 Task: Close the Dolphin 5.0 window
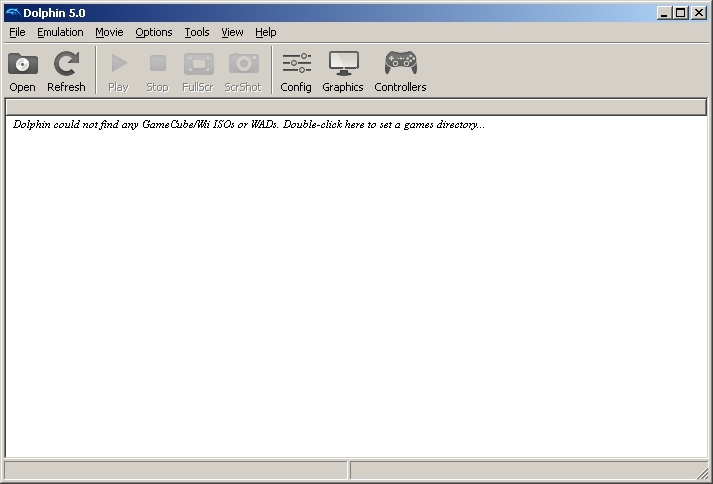click(x=698, y=13)
